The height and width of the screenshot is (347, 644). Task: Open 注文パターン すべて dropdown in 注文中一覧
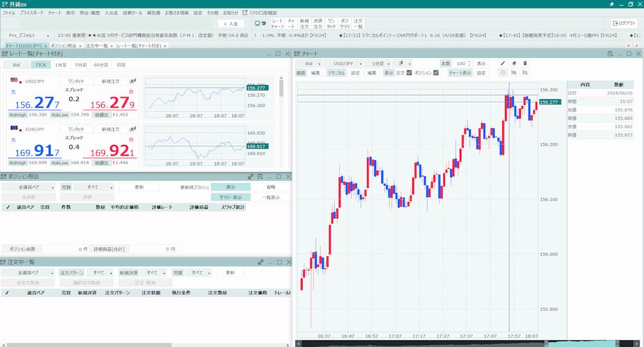point(100,273)
